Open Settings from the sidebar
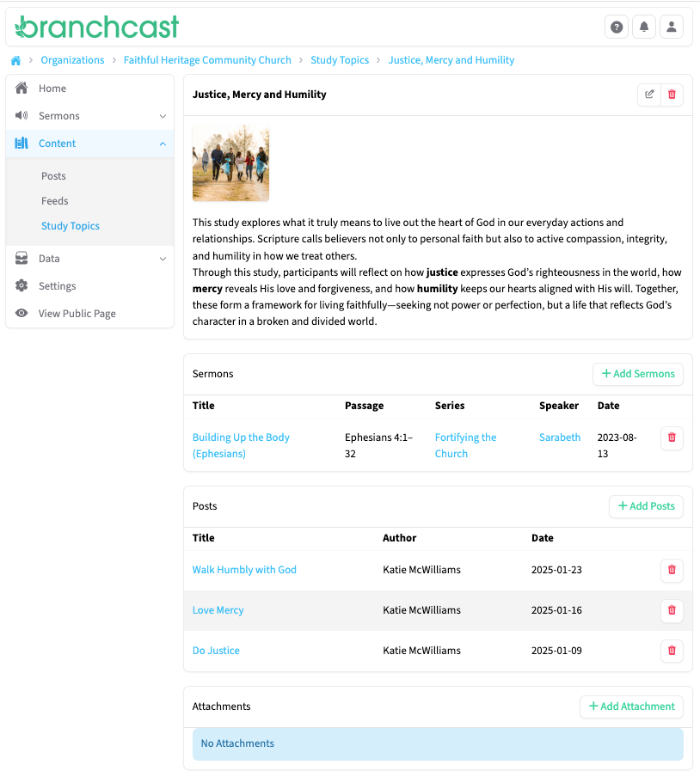700x777 pixels. point(58,286)
